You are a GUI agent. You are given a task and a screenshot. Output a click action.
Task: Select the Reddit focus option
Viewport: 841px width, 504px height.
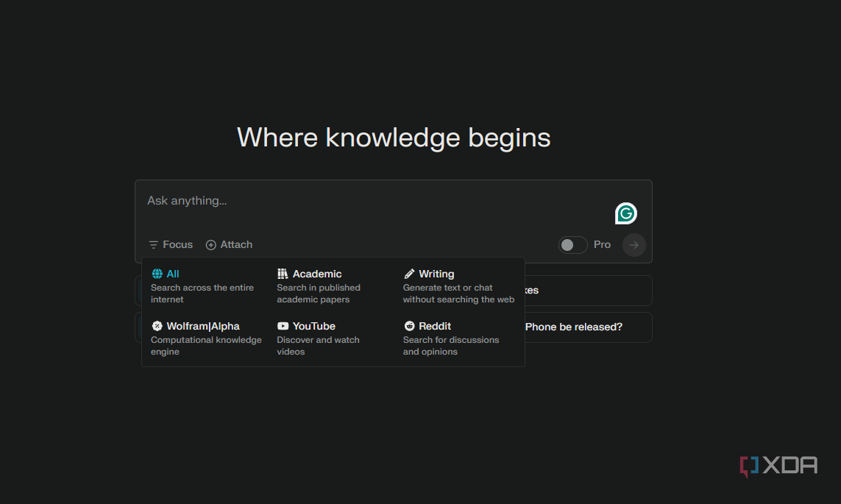coord(459,338)
